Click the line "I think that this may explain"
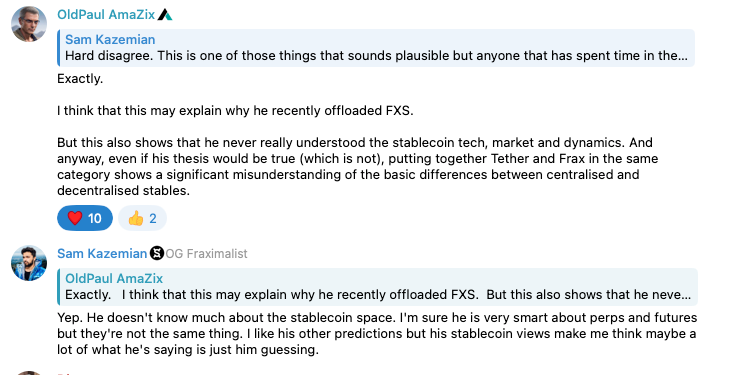 tap(235, 110)
